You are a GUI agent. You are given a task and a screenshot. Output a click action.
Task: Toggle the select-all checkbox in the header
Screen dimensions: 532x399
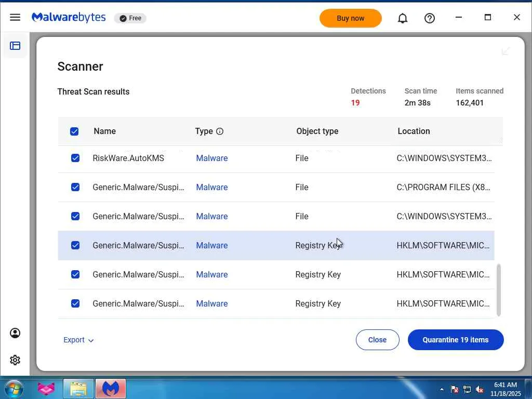74,131
